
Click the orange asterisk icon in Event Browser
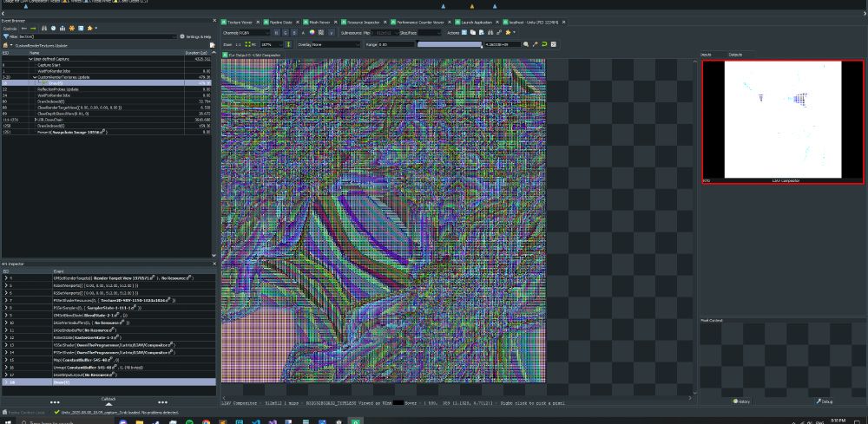[72, 29]
